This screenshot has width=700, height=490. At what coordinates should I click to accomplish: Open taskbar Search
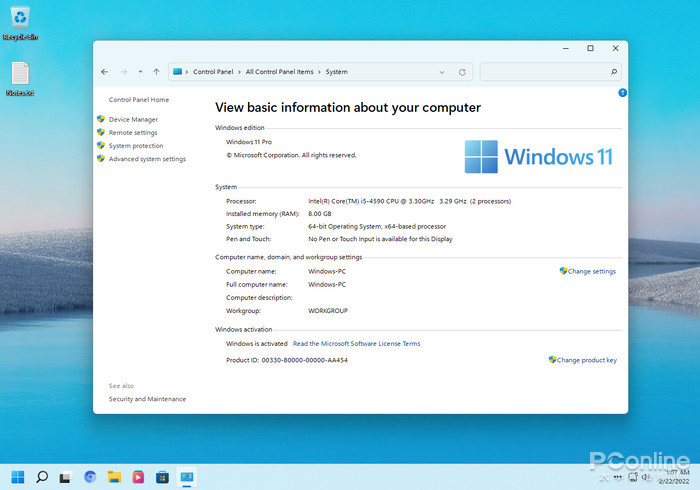click(42, 477)
